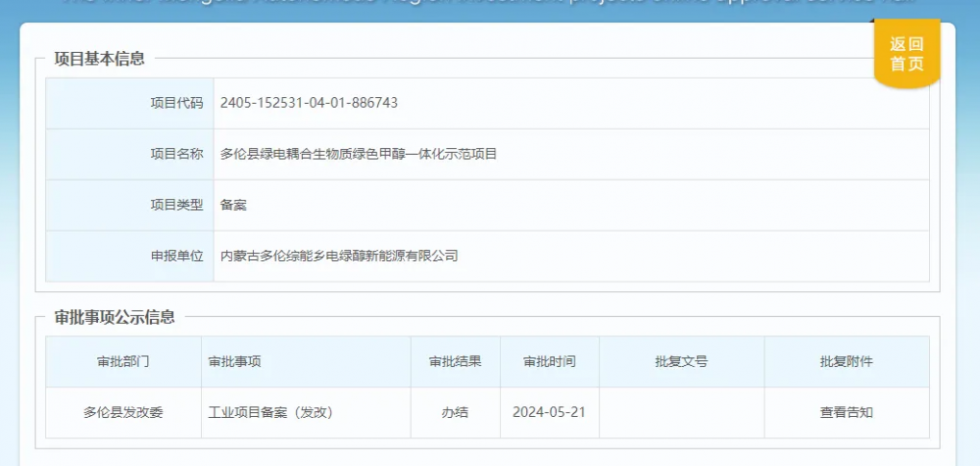Click the 办结 approval result cell
Image resolution: width=980 pixels, height=466 pixels.
(455, 412)
